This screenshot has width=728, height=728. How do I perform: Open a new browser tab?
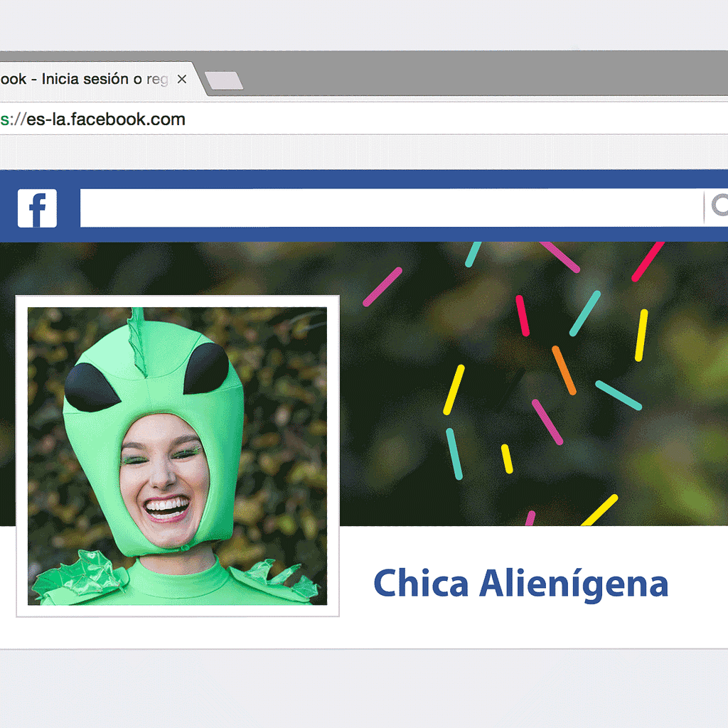(224, 80)
